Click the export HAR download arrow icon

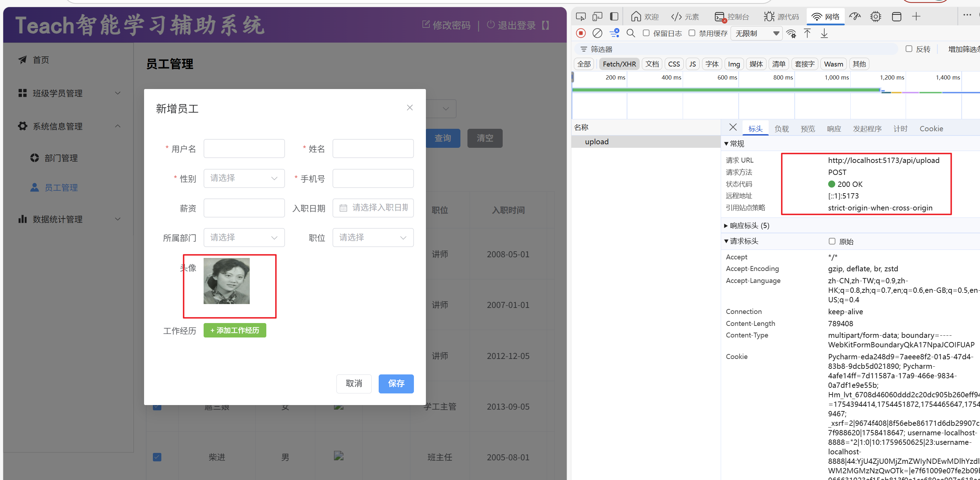pyautogui.click(x=824, y=33)
